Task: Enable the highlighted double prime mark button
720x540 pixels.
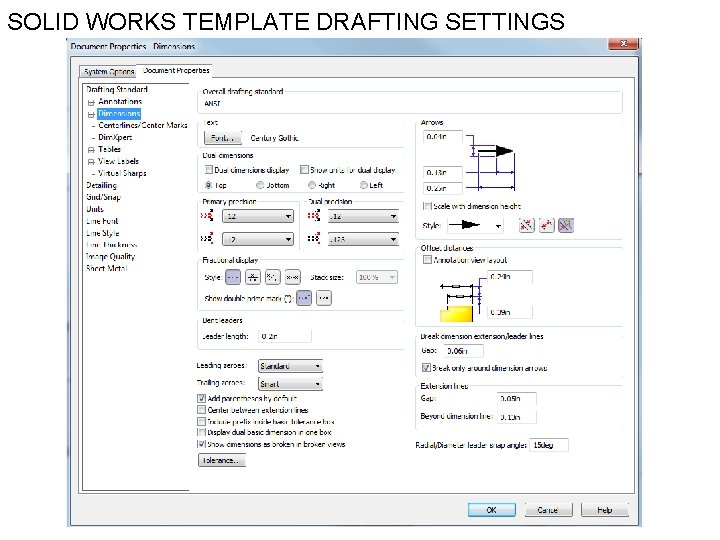Action: point(304,298)
